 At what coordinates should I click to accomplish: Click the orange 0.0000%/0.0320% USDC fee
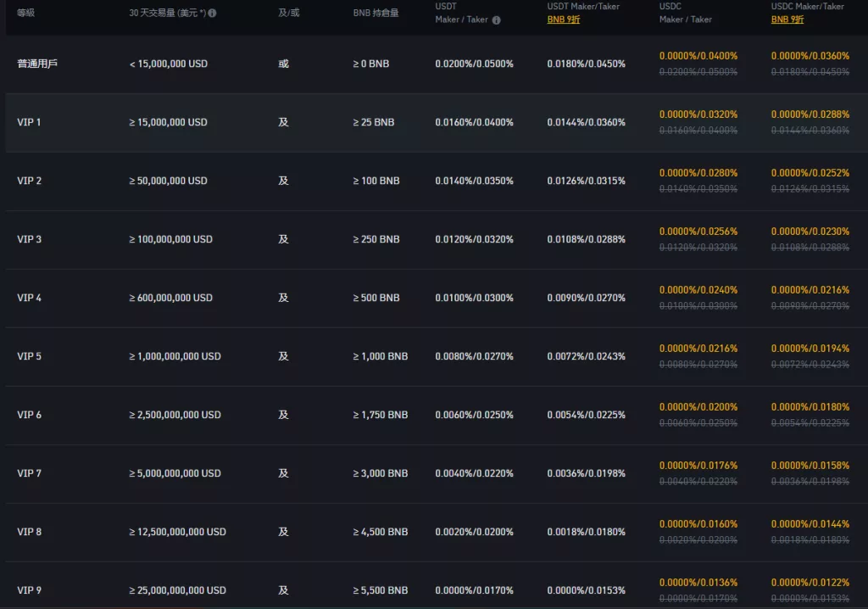[698, 115]
